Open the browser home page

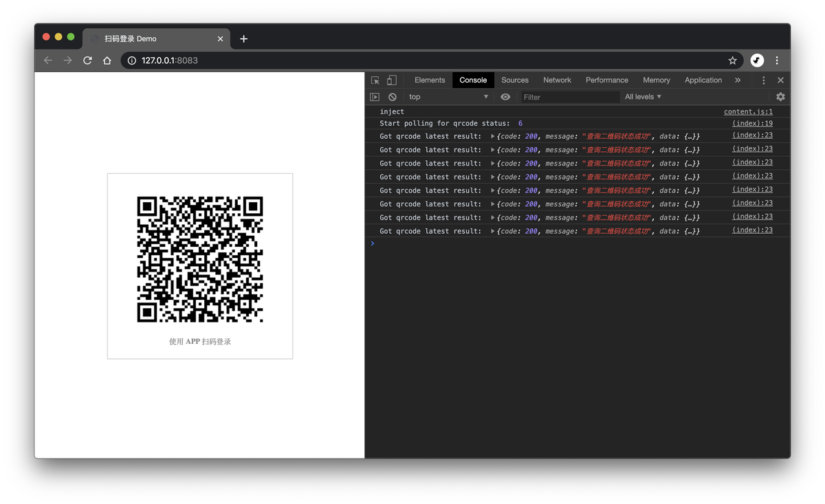(x=107, y=61)
